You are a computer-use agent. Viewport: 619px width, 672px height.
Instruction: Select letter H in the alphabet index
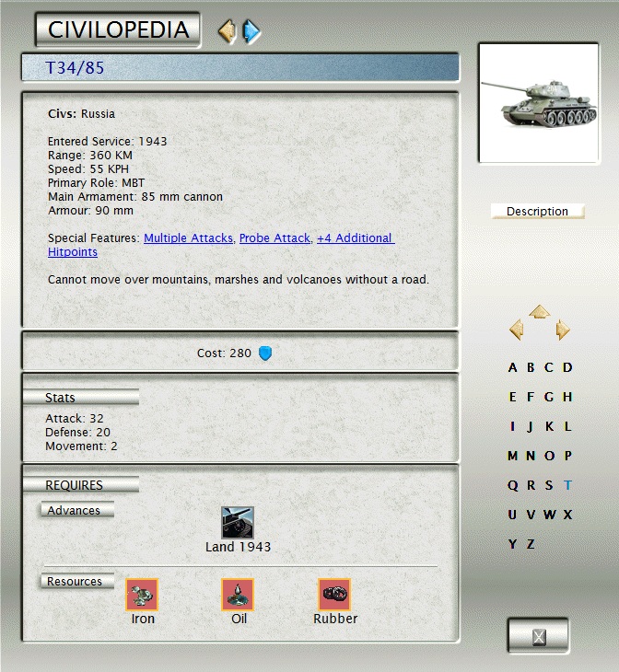[x=567, y=397]
